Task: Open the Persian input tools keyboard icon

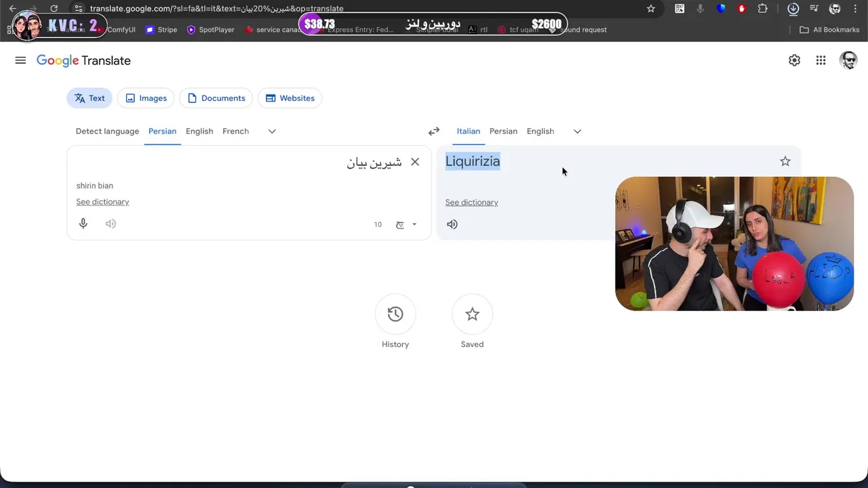Action: pos(400,224)
